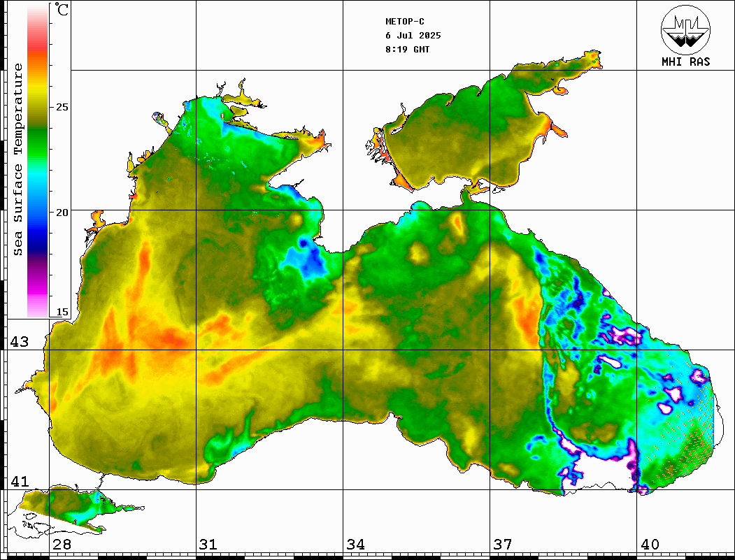Click latitude label 41
This screenshot has width=735, height=560.
[20, 482]
